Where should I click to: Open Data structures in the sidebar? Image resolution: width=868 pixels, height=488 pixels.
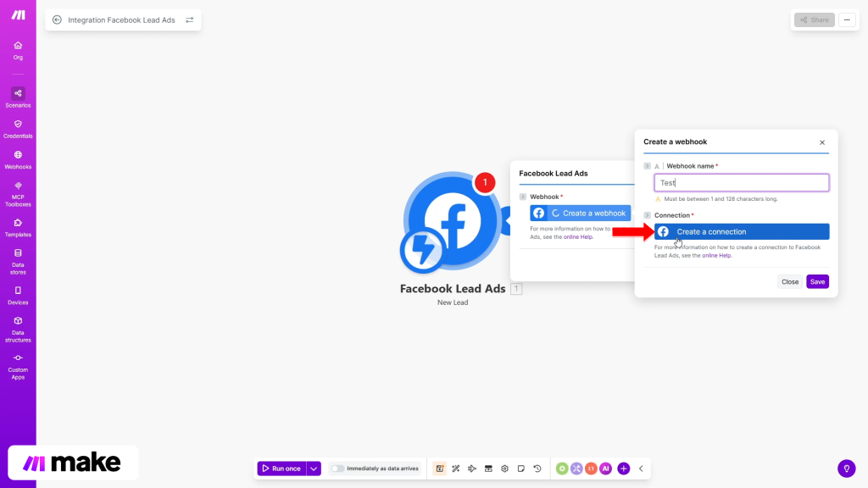tap(18, 330)
